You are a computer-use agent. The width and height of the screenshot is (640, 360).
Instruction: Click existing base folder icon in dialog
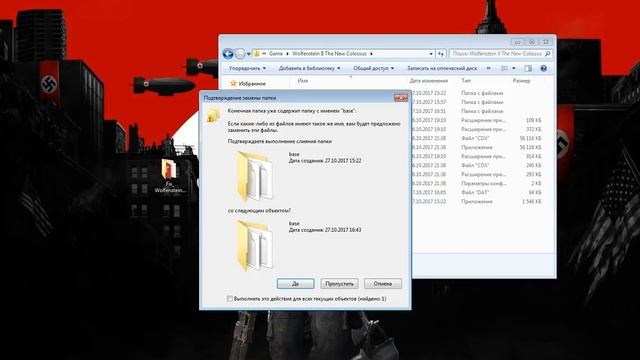click(254, 176)
